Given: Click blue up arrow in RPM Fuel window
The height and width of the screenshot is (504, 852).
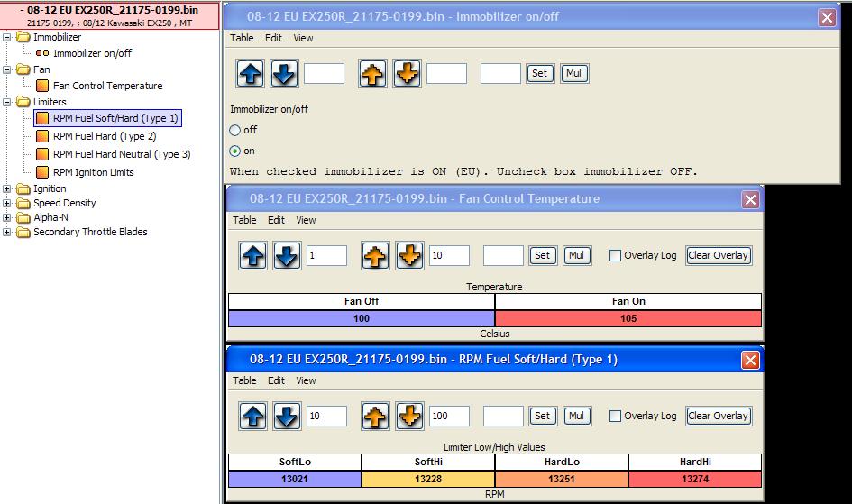Looking at the screenshot, I should [254, 417].
